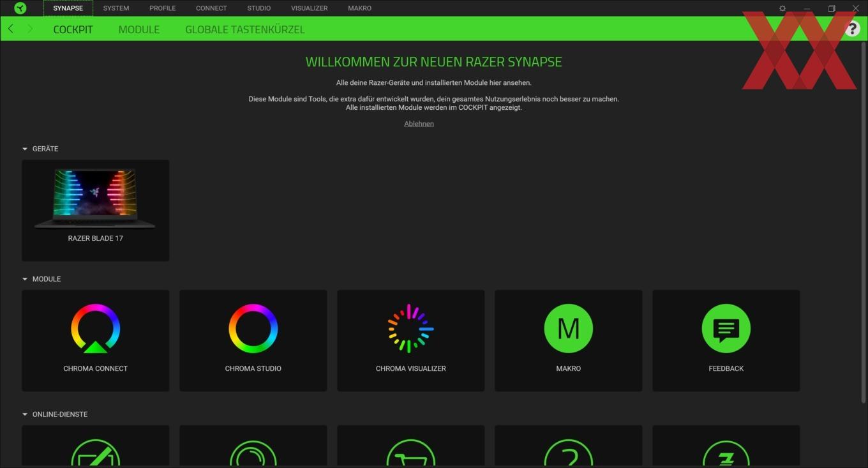Open the Visualizer tab
The width and height of the screenshot is (868, 468).
coord(310,8)
